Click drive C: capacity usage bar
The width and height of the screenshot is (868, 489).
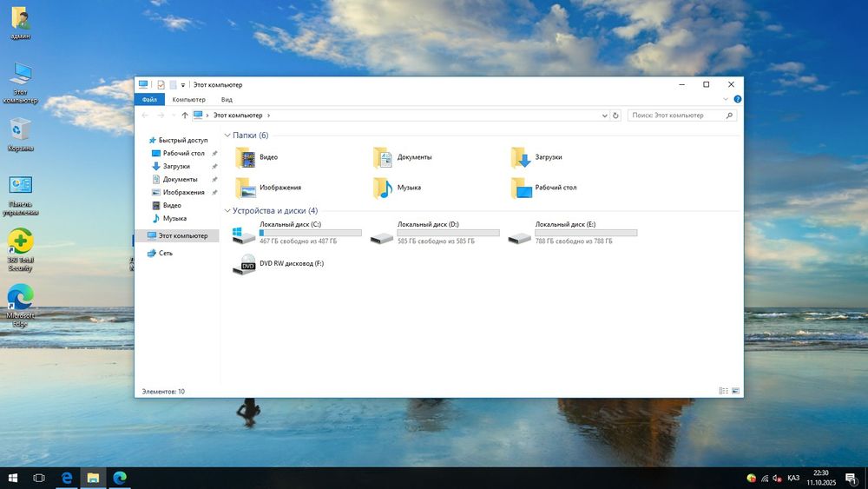click(311, 233)
